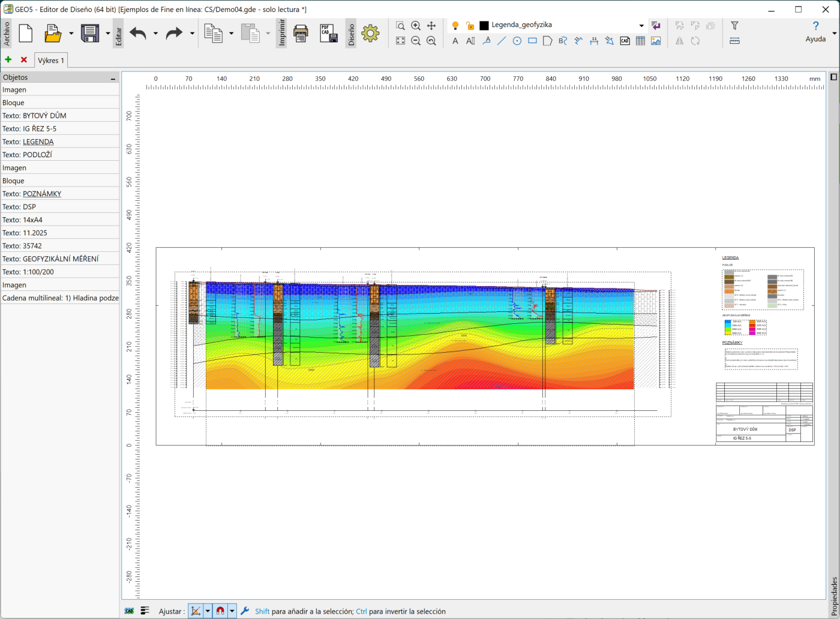This screenshot has width=840, height=619.
Task: Click the black layer color swatch
Action: tap(484, 26)
